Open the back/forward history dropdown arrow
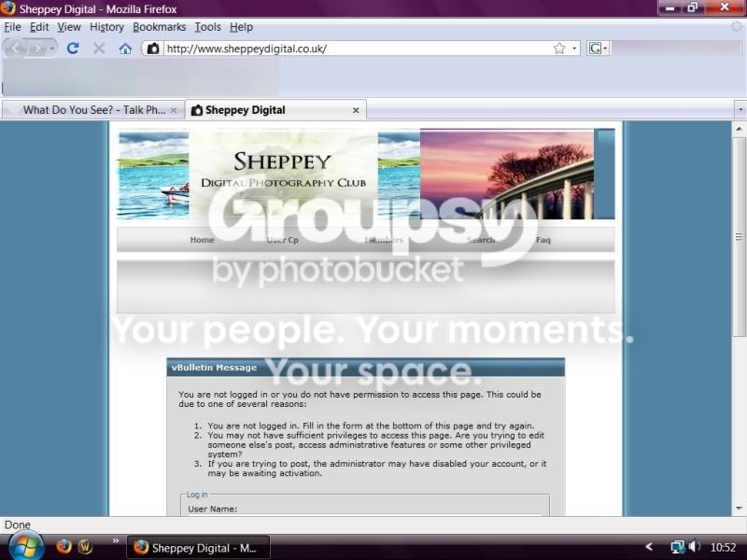The width and height of the screenshot is (747, 560). coord(52,49)
